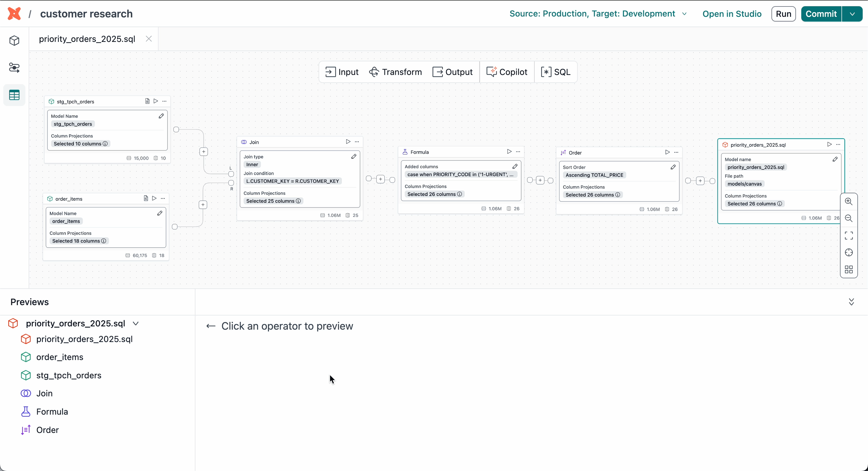The image size is (868, 471).
Task: Switch to priority_orders_2025.sql tab
Action: (x=87, y=39)
